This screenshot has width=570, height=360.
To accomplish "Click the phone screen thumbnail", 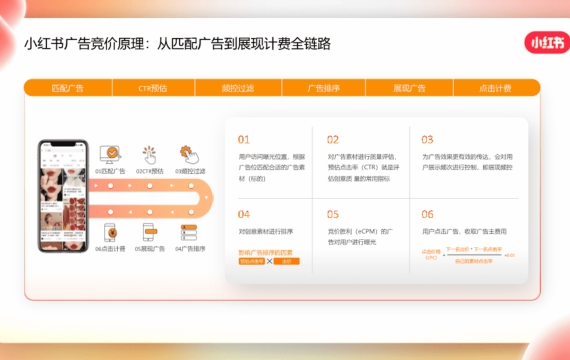I will click(x=63, y=196).
